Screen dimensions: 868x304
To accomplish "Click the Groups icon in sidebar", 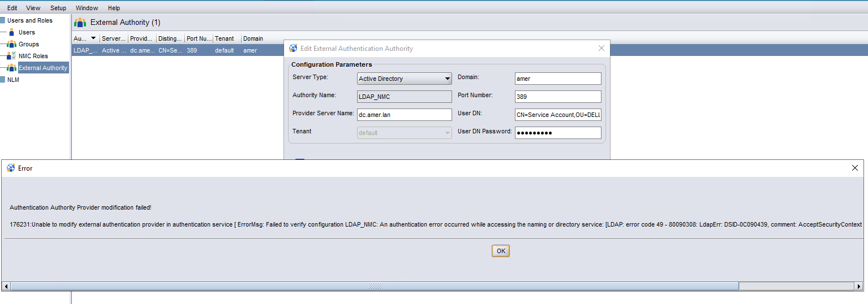I will pyautogui.click(x=11, y=44).
